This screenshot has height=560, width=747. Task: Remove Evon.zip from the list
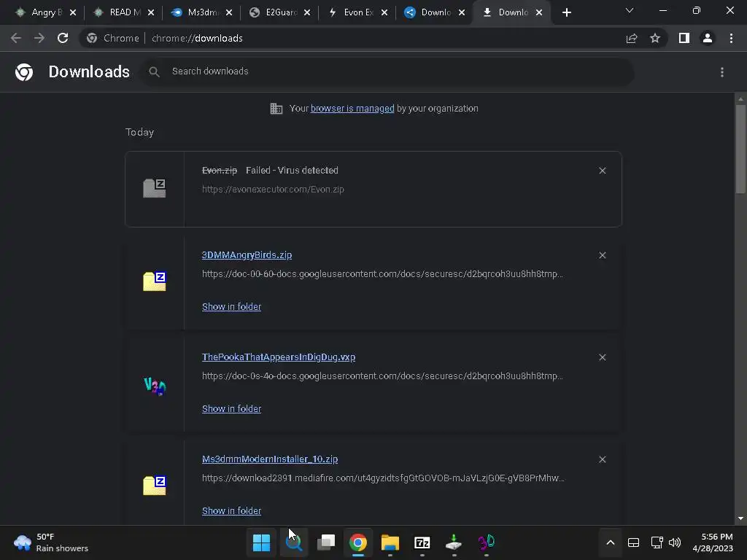click(x=602, y=171)
